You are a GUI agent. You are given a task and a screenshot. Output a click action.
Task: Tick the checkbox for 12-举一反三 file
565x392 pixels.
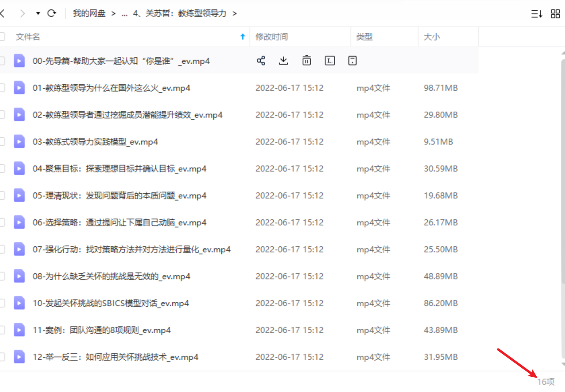coord(2,357)
